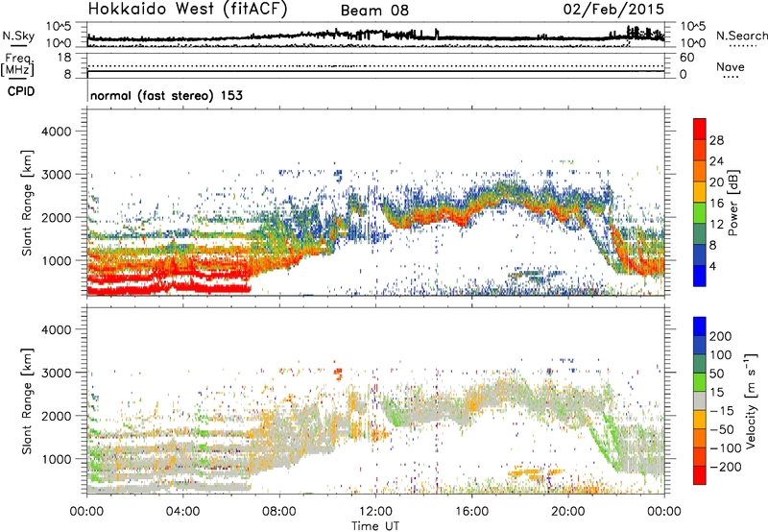Click the date '02/Feb/2015'
Screen dimensions: 768x532
pyautogui.click(x=613, y=9)
